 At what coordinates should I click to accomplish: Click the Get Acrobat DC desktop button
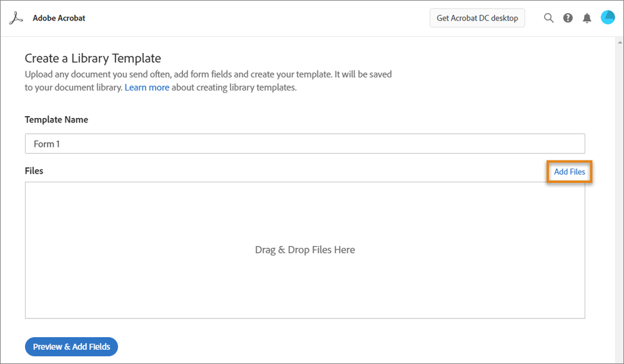[x=477, y=17]
